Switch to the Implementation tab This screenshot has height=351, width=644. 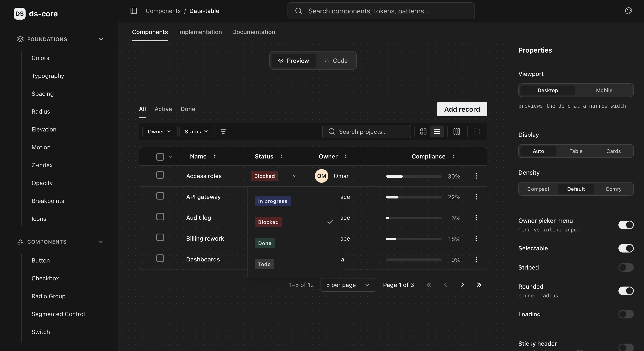[x=200, y=32]
